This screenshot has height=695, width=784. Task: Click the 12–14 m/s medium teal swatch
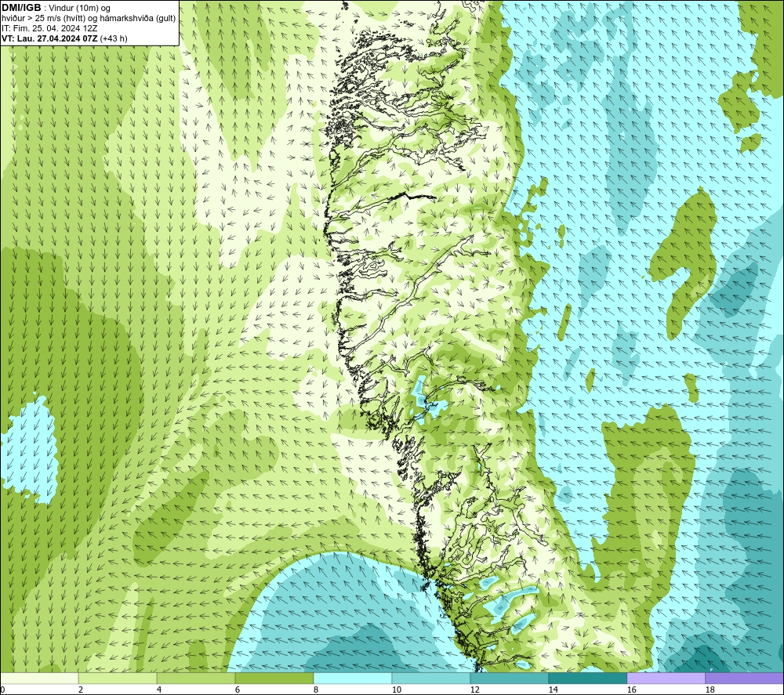(509, 679)
